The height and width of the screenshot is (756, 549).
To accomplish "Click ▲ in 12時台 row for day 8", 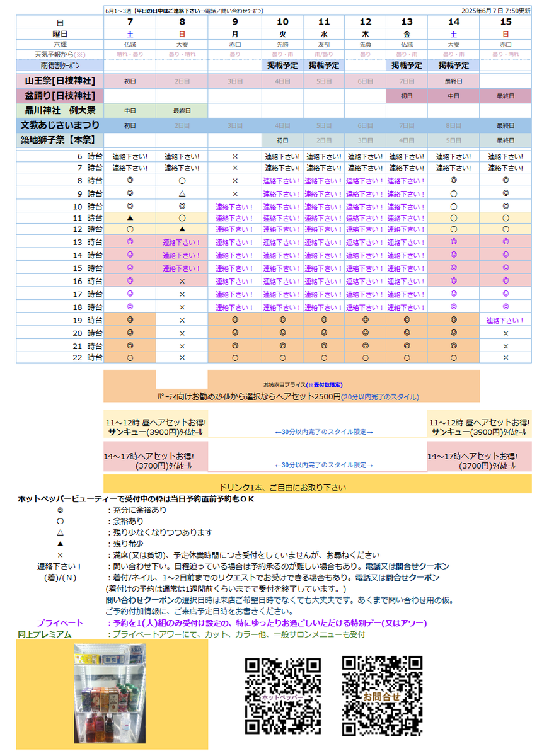I will [182, 229].
